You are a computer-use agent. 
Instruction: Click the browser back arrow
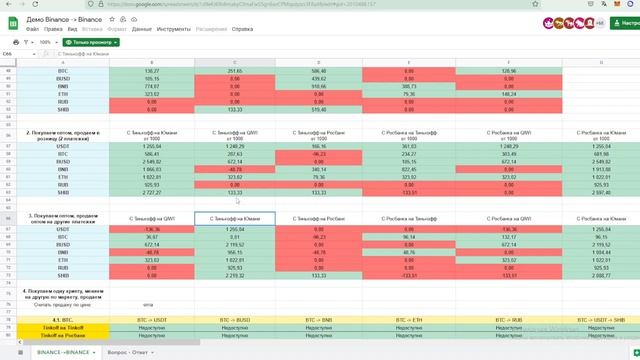point(9,4)
